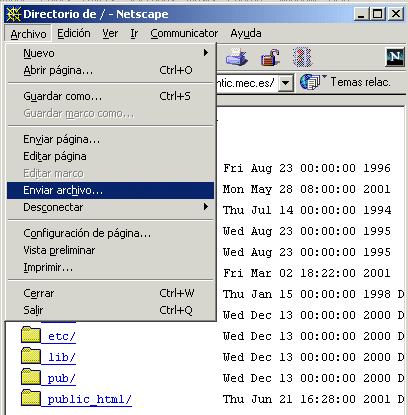Click the date Thu Jul 14 00:00:00 1994
The width and height of the screenshot is (408, 415).
307,210
